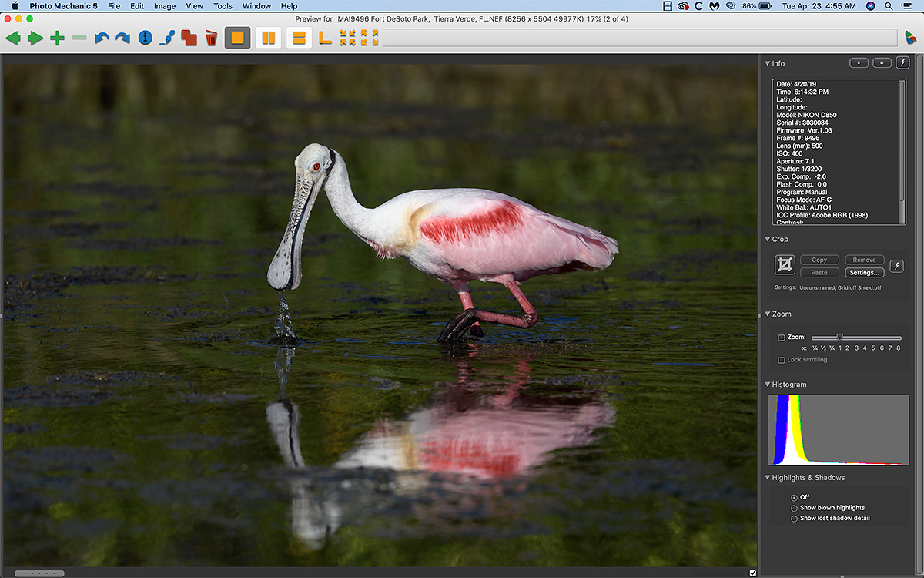The image size is (924, 578).
Task: Zoom out using the grayed minus icon
Action: (79, 38)
